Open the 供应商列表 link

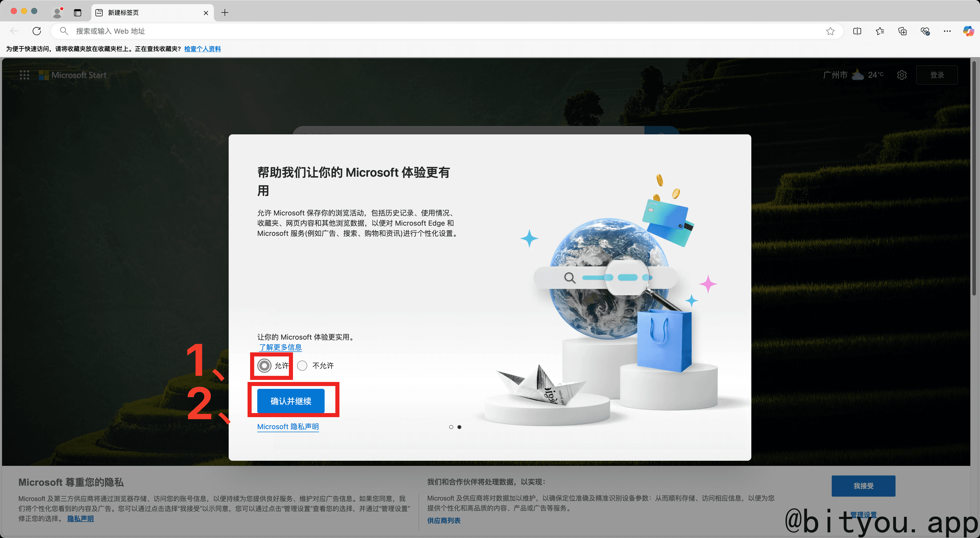pyautogui.click(x=444, y=520)
